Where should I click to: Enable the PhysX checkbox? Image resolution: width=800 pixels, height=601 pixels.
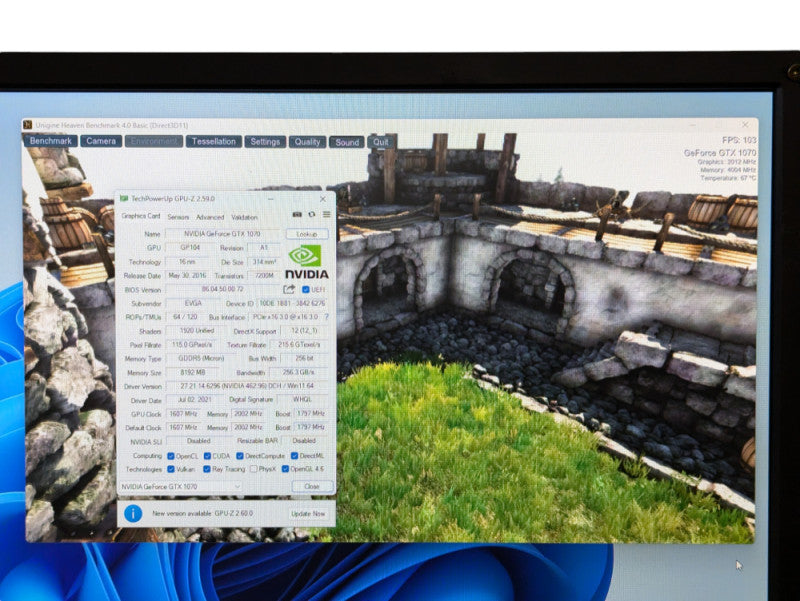coord(254,469)
